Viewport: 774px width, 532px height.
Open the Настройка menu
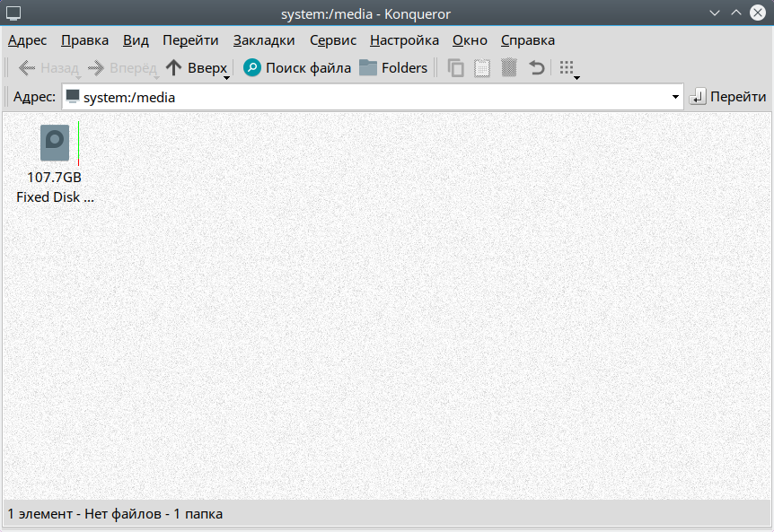point(404,40)
